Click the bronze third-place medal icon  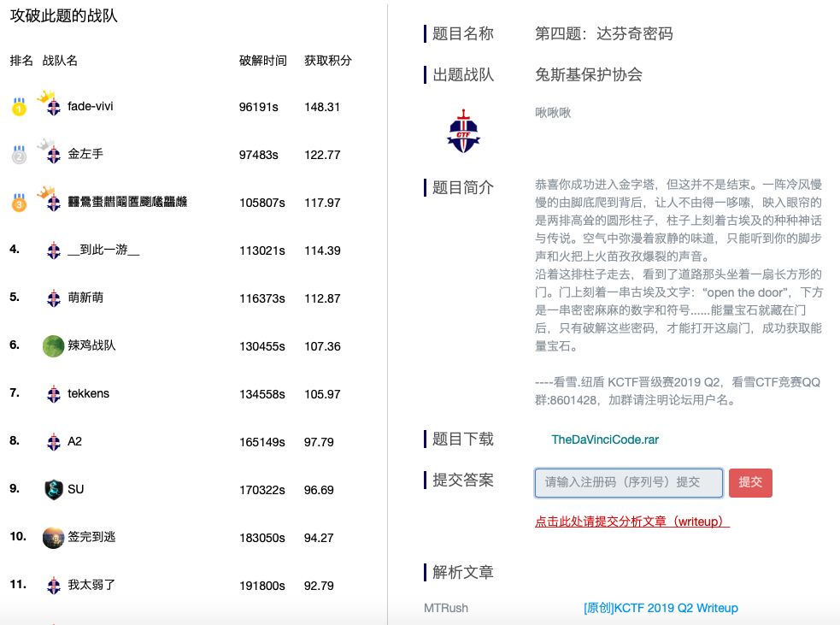(x=20, y=202)
